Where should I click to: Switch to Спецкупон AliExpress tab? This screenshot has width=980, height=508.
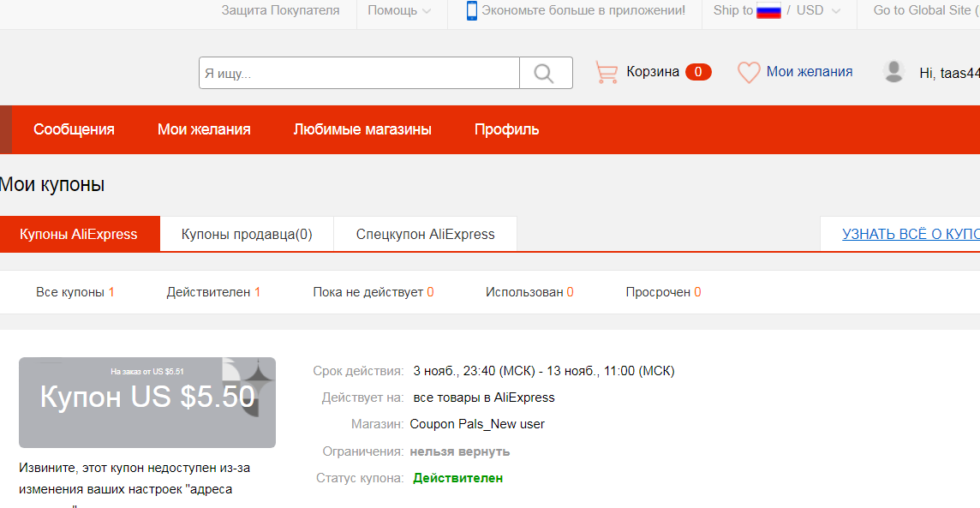pyautogui.click(x=426, y=235)
